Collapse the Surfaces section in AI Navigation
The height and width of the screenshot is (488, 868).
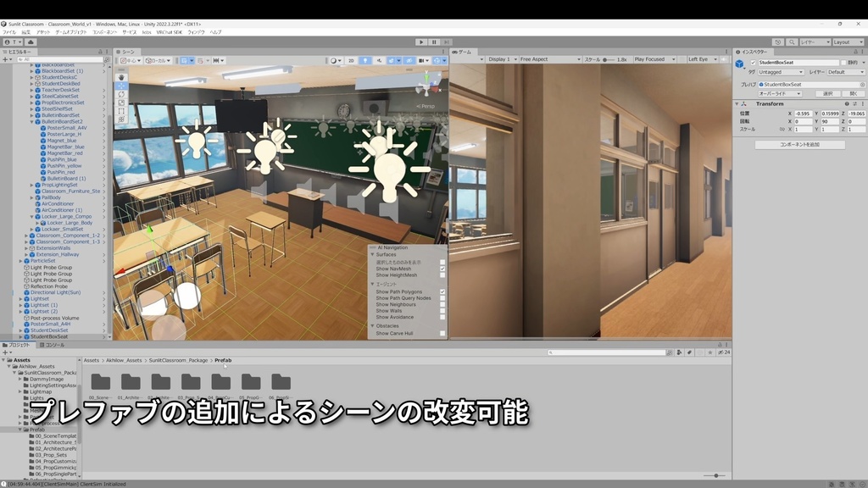pyautogui.click(x=372, y=254)
